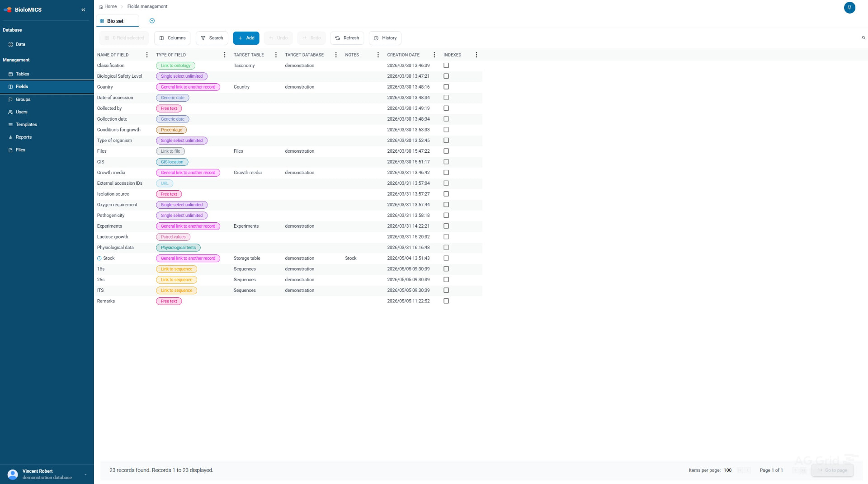Toggle Indexed checkbox for Classification
The image size is (868, 484).
[x=446, y=66]
